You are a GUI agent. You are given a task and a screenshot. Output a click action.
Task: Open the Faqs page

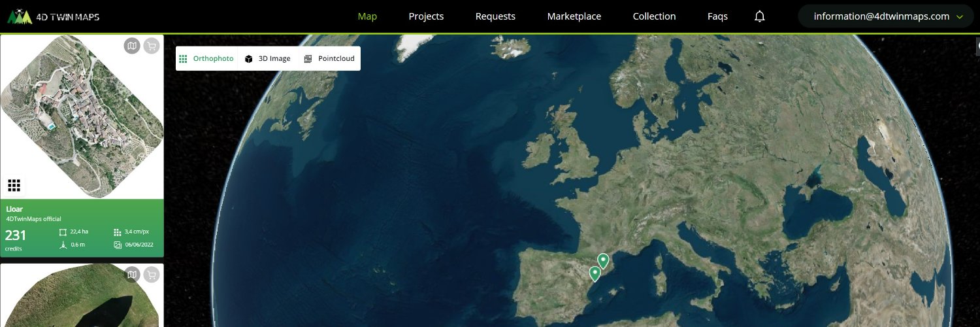pyautogui.click(x=717, y=16)
